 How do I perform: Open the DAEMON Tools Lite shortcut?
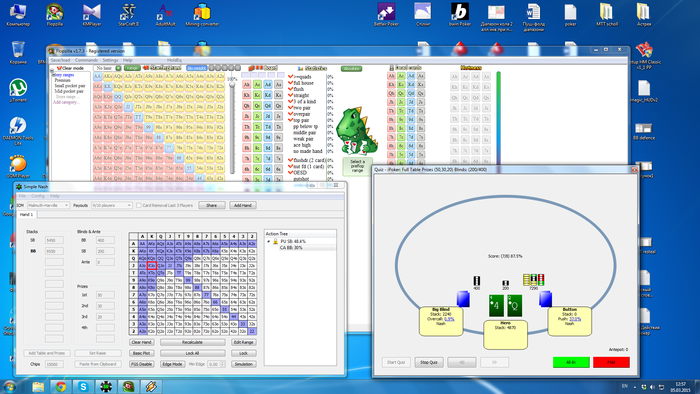(18, 131)
